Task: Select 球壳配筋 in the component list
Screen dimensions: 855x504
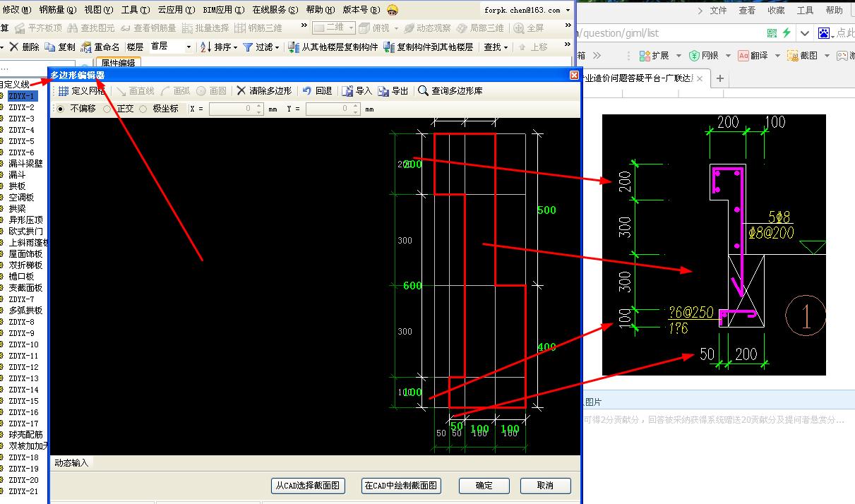Action: pyautogui.click(x=25, y=435)
